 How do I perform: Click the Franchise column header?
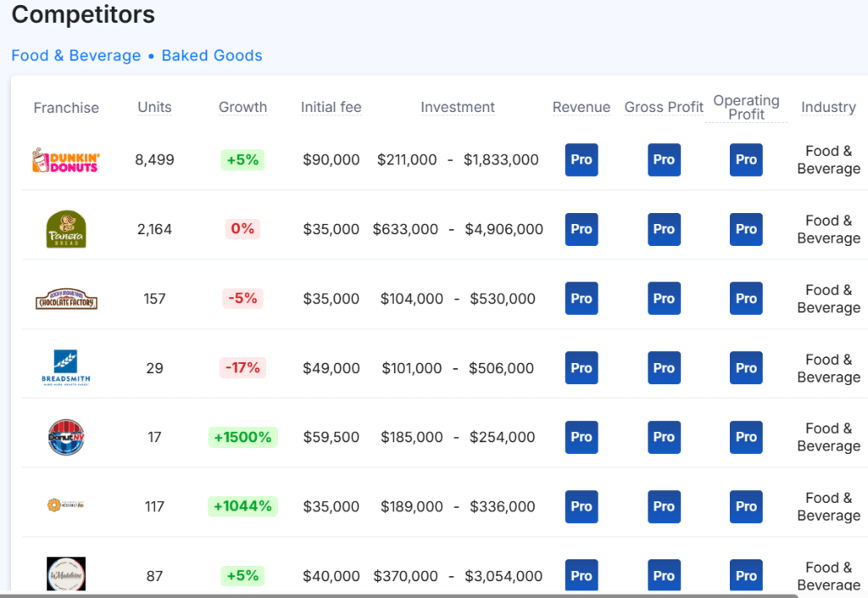pos(66,108)
